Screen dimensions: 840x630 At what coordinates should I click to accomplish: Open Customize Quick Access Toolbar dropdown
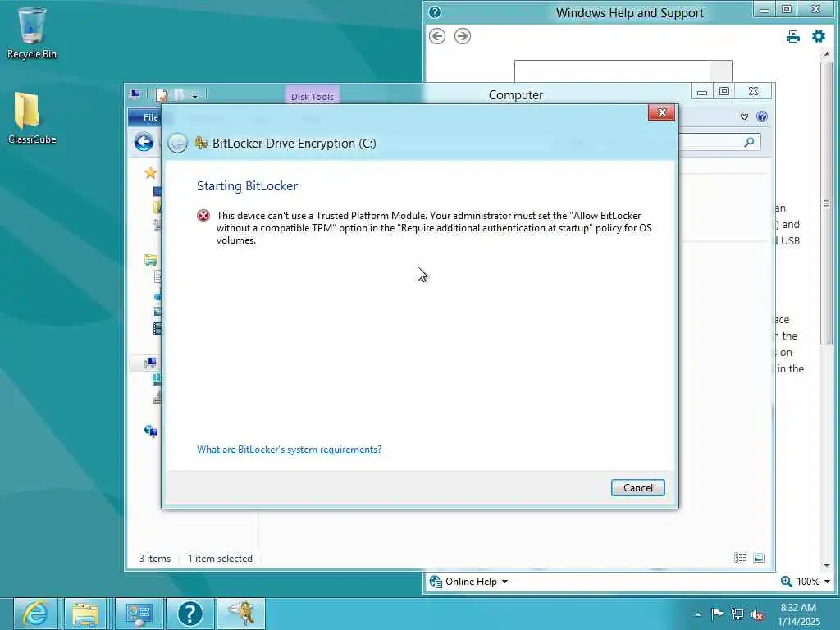click(194, 95)
